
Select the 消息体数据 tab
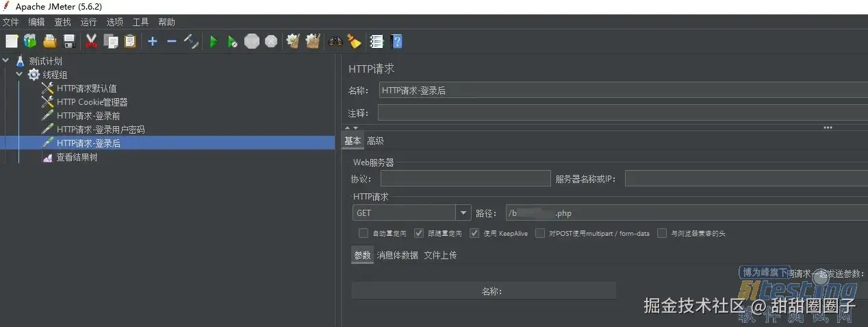point(398,255)
